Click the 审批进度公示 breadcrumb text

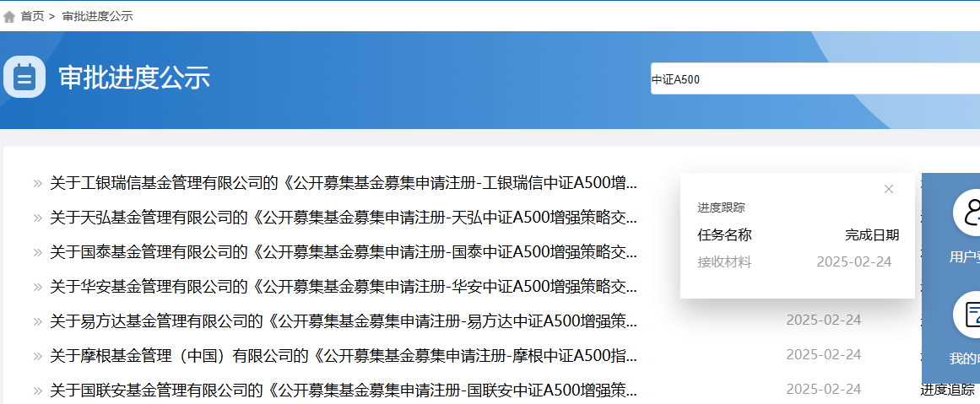pyautogui.click(x=98, y=17)
